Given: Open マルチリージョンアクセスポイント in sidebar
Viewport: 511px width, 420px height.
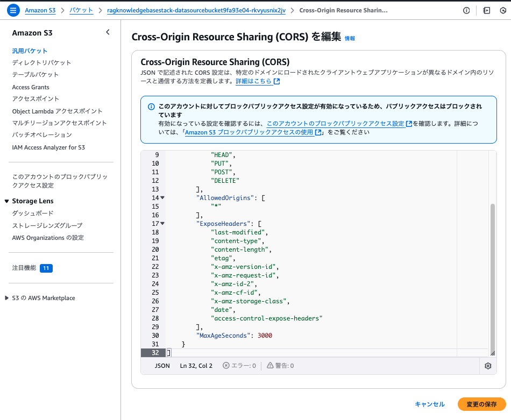Looking at the screenshot, I should click(59, 123).
